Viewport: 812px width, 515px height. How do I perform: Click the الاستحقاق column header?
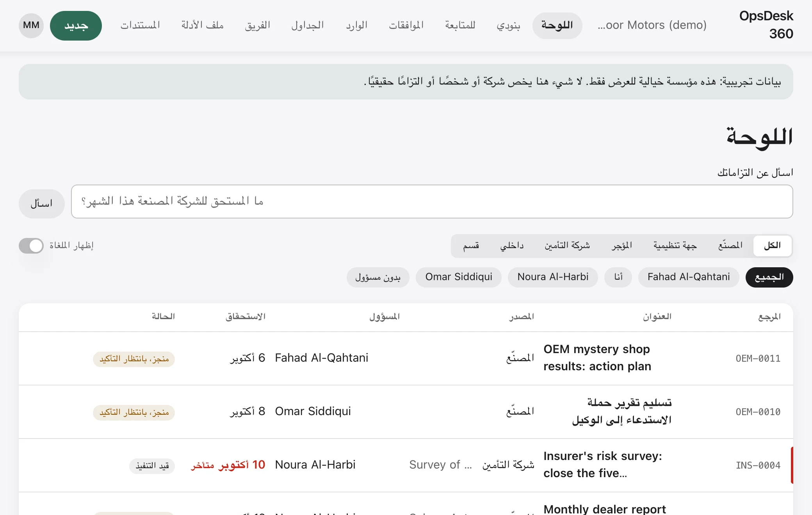(x=245, y=317)
